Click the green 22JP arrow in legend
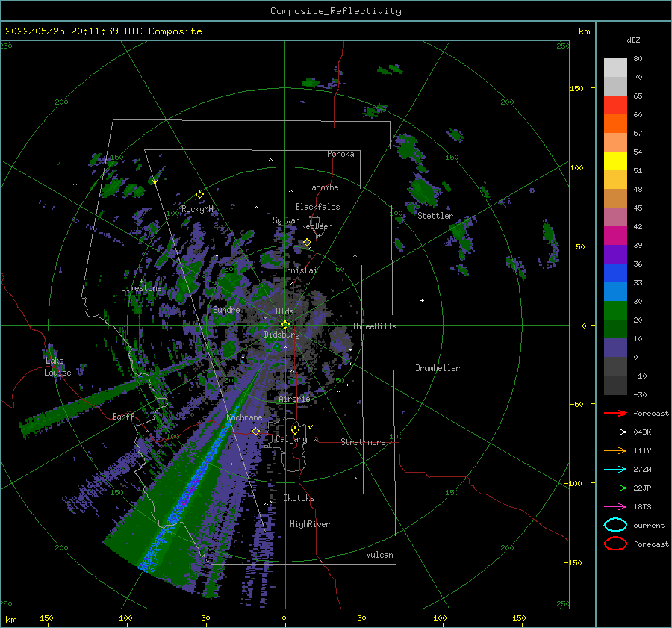The image size is (672, 628). point(615,488)
